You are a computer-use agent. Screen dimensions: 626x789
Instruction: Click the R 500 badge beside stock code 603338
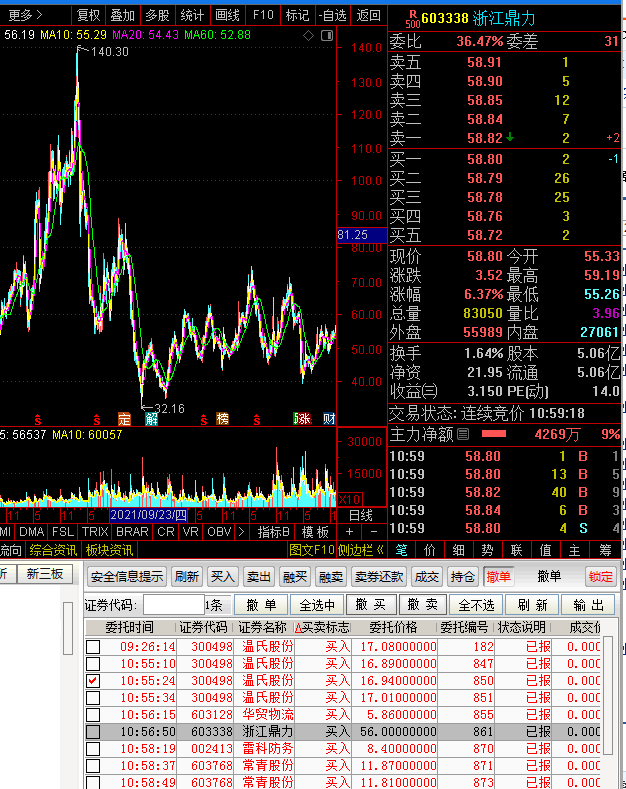point(413,19)
